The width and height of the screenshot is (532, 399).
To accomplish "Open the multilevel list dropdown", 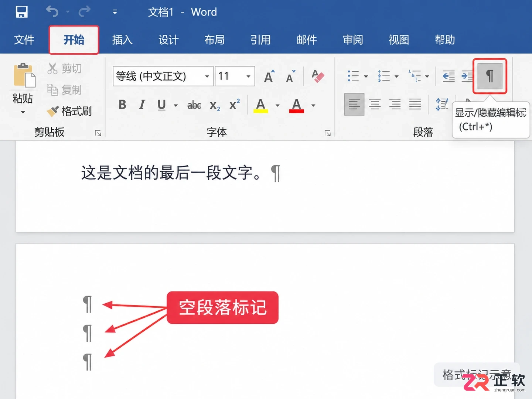I will coord(427,76).
